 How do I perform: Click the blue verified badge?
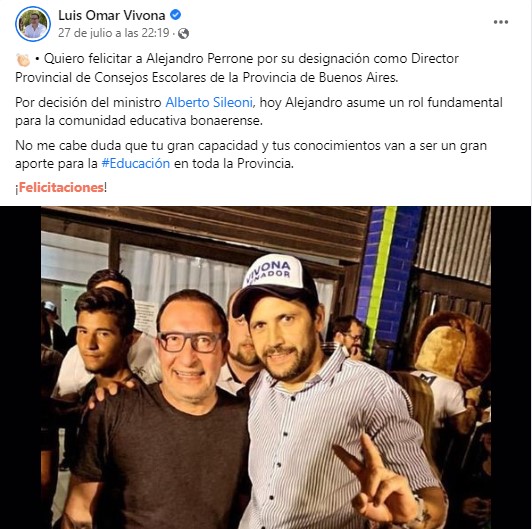pos(175,15)
